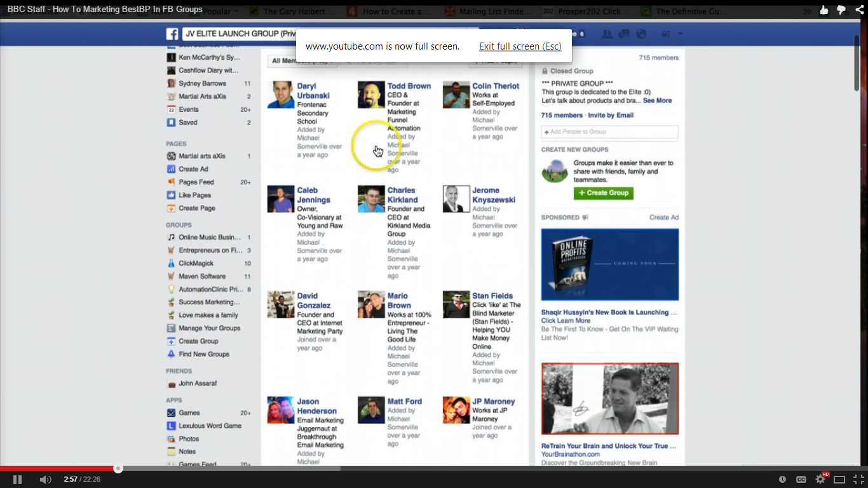Open Facebook privacy shortcuts lock icon
The width and height of the screenshot is (868, 488).
point(667,34)
